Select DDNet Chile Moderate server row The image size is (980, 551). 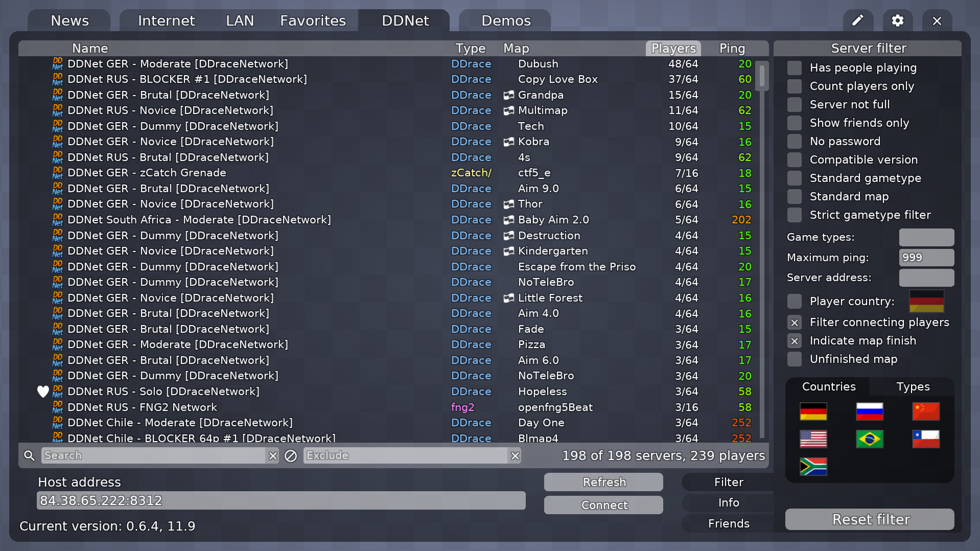[x=387, y=423]
